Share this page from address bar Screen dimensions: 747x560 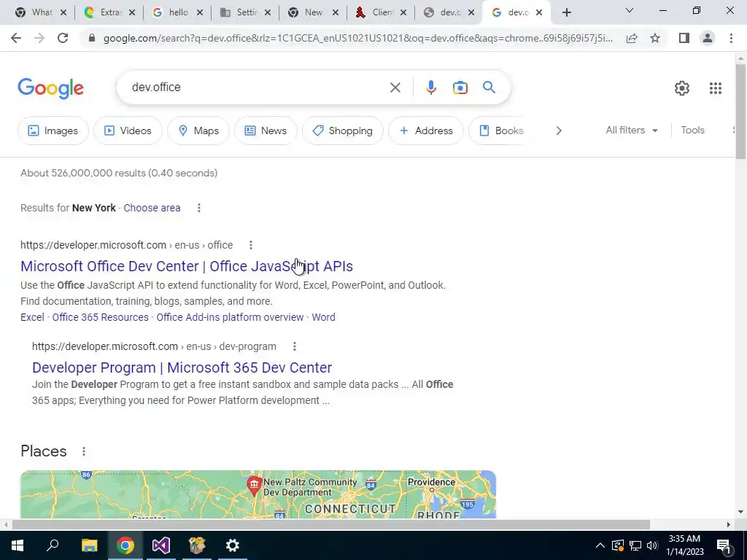click(x=632, y=38)
